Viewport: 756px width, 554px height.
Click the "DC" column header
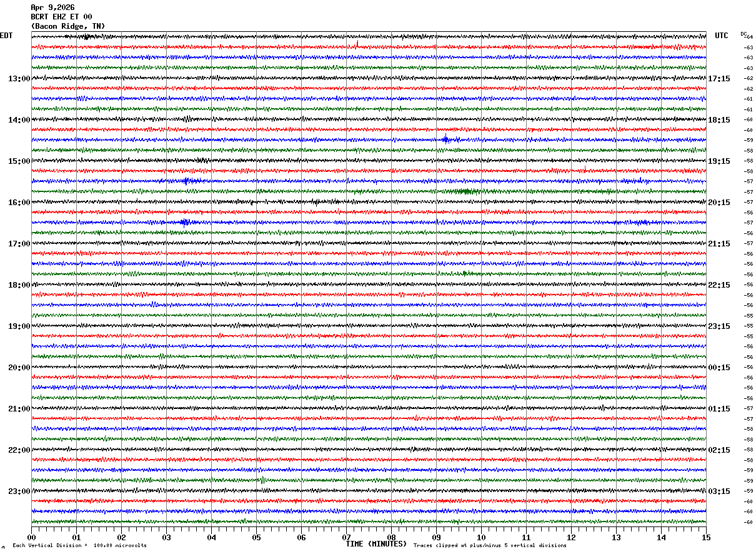(744, 34)
